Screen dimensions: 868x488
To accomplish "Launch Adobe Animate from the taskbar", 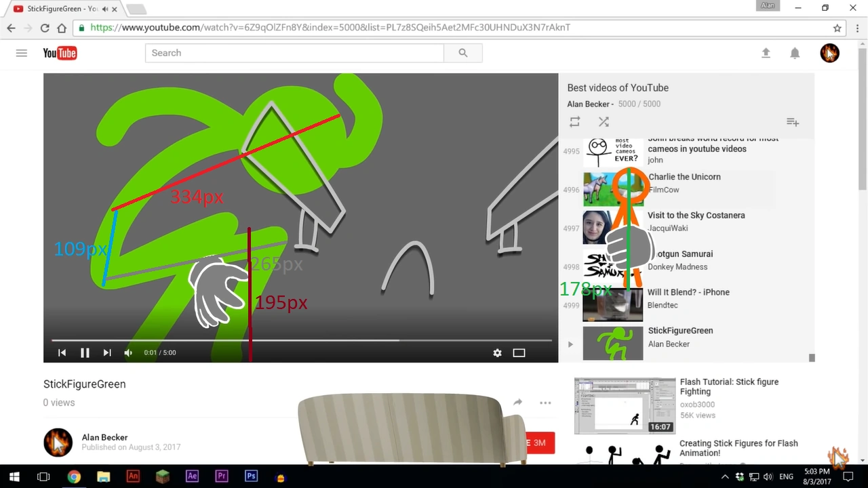I will point(133,476).
